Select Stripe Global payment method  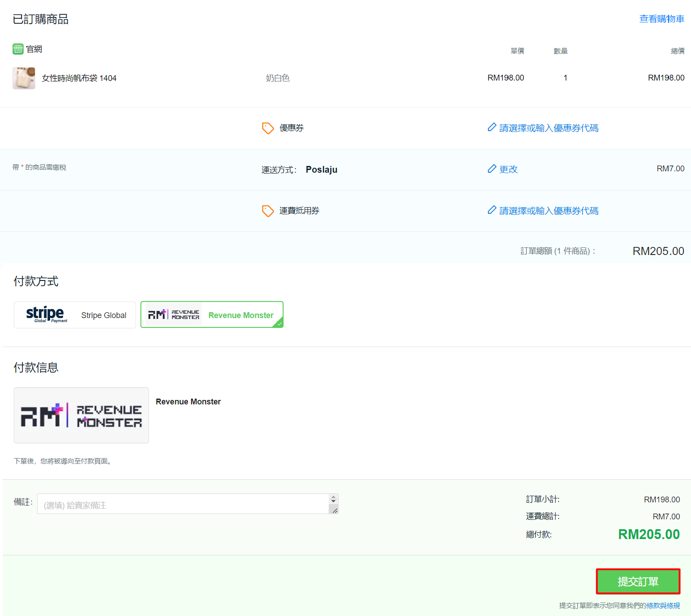coord(75,315)
